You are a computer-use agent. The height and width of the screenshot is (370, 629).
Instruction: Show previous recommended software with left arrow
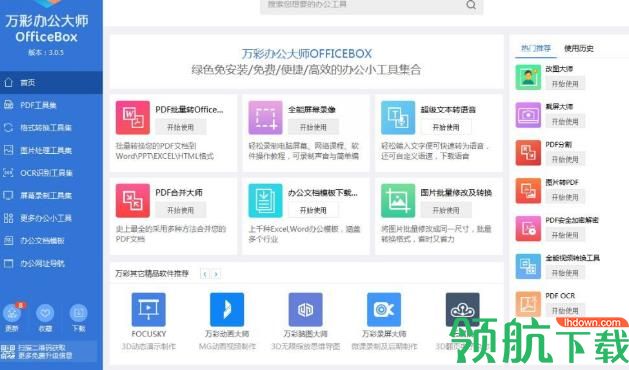(x=205, y=274)
